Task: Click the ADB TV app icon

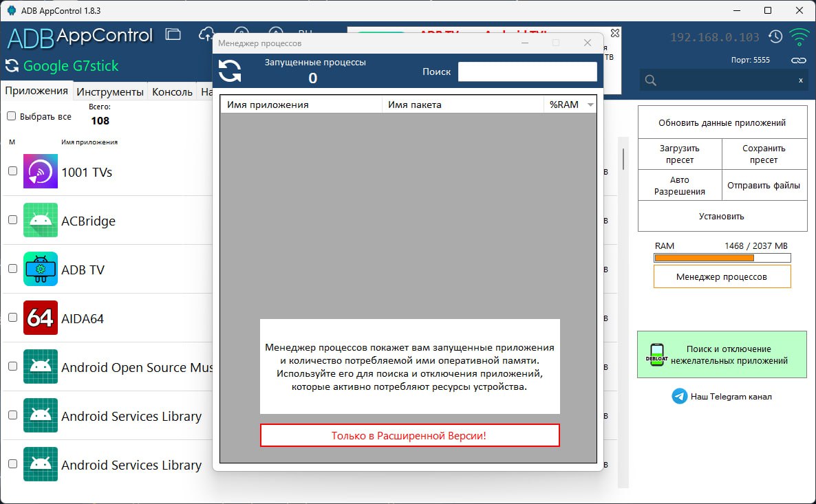Action: pos(41,269)
